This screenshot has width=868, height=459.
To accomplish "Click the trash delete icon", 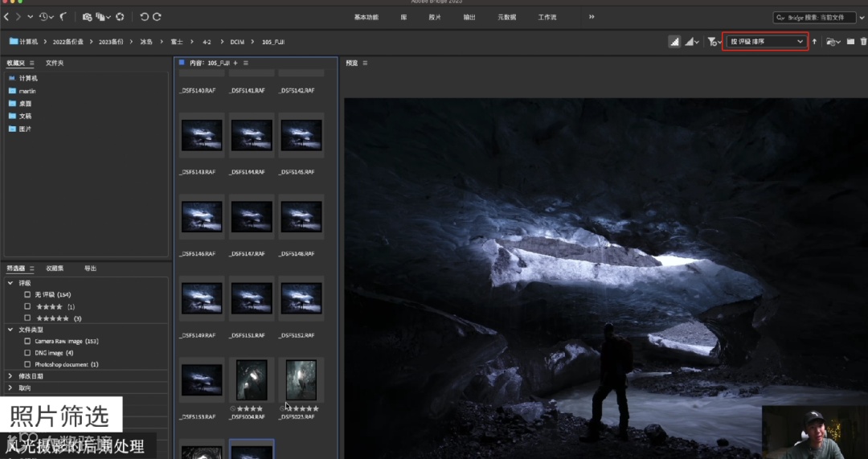I will click(863, 42).
